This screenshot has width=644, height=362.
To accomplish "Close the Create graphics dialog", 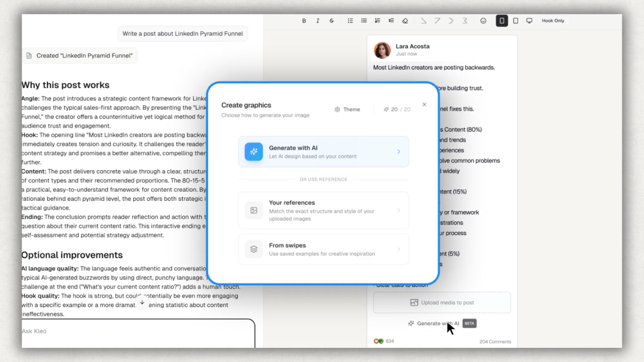I will click(424, 105).
